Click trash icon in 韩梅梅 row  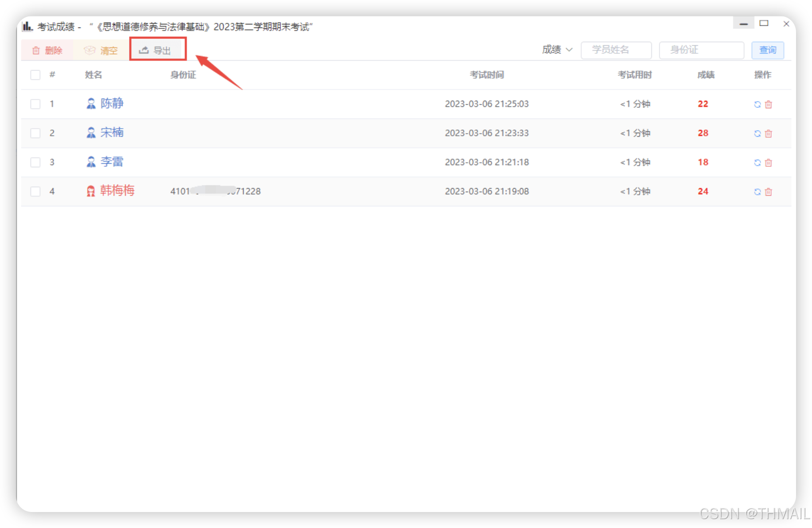tap(769, 192)
